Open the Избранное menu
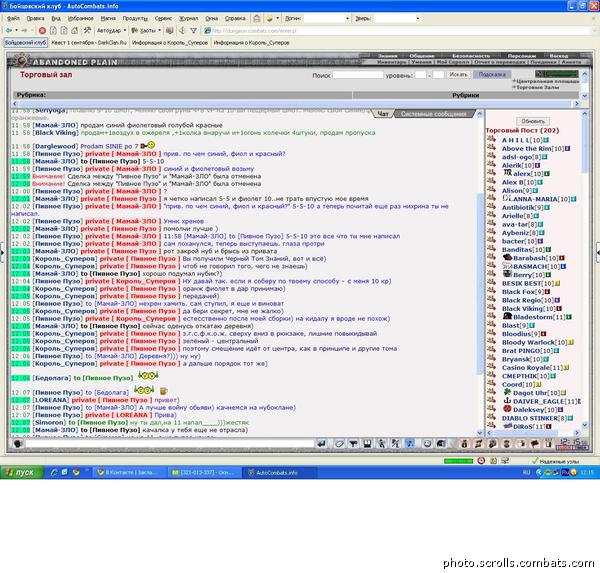Viewport: 600px width, 573px height. tap(80, 18)
